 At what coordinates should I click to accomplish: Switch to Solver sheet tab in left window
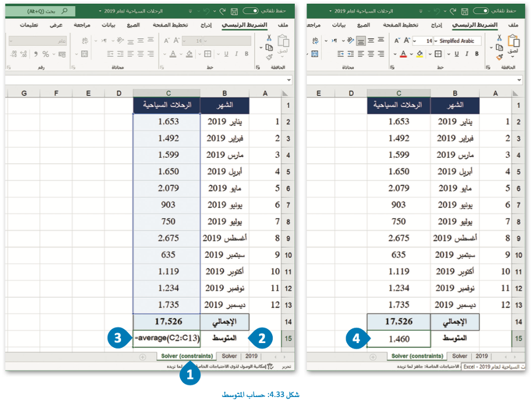coord(229,356)
